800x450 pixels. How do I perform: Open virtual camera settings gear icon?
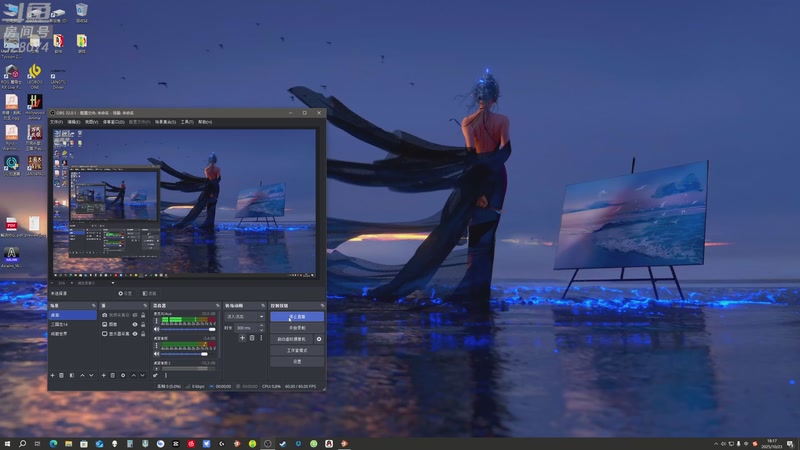(x=319, y=339)
